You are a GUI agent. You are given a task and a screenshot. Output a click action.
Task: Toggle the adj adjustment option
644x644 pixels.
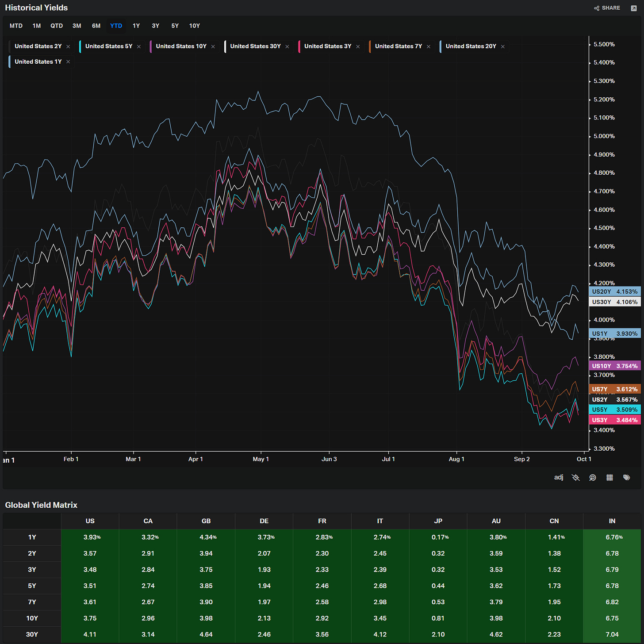point(559,477)
